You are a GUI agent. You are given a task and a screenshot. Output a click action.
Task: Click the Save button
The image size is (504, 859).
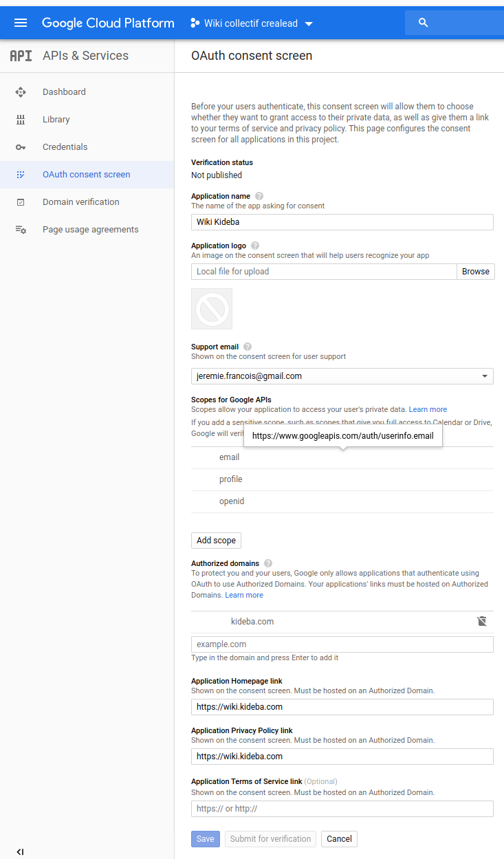(x=206, y=839)
